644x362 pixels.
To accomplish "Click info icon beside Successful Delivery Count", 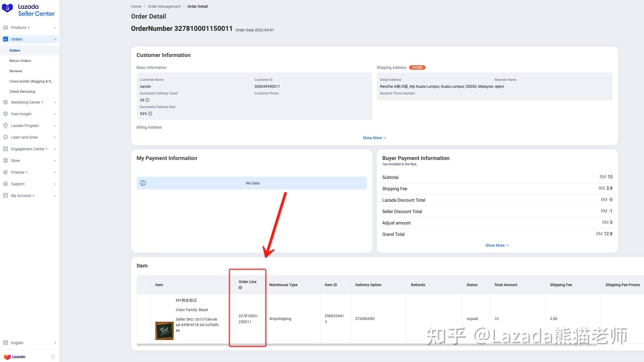I will (147, 100).
